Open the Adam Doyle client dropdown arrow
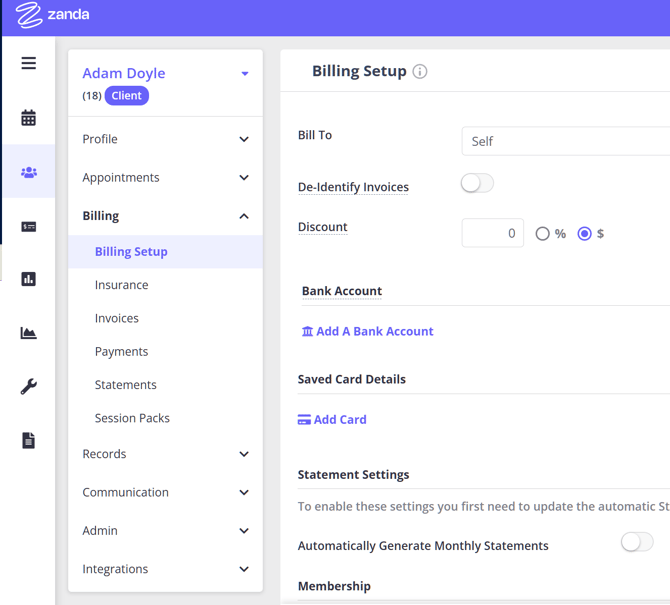Viewport: 670px width, 605px height. point(245,74)
